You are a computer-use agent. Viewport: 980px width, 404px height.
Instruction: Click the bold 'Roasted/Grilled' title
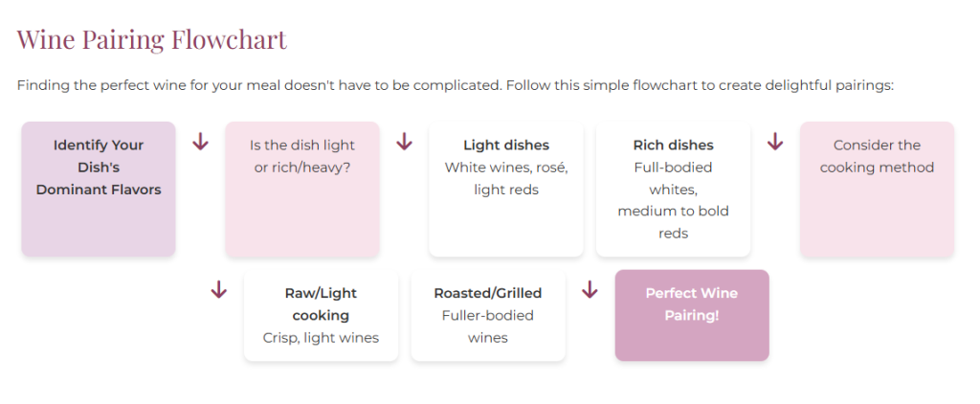[x=488, y=293]
